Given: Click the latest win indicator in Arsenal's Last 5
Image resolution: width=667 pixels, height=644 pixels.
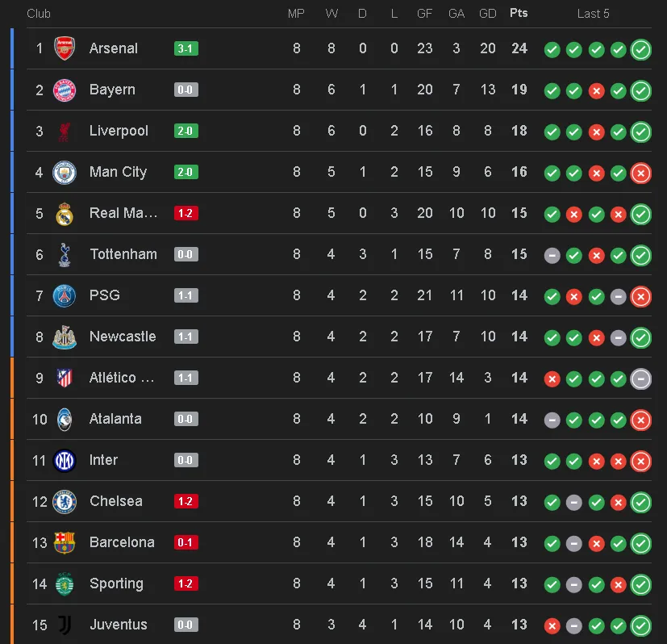Looking at the screenshot, I should point(640,49).
